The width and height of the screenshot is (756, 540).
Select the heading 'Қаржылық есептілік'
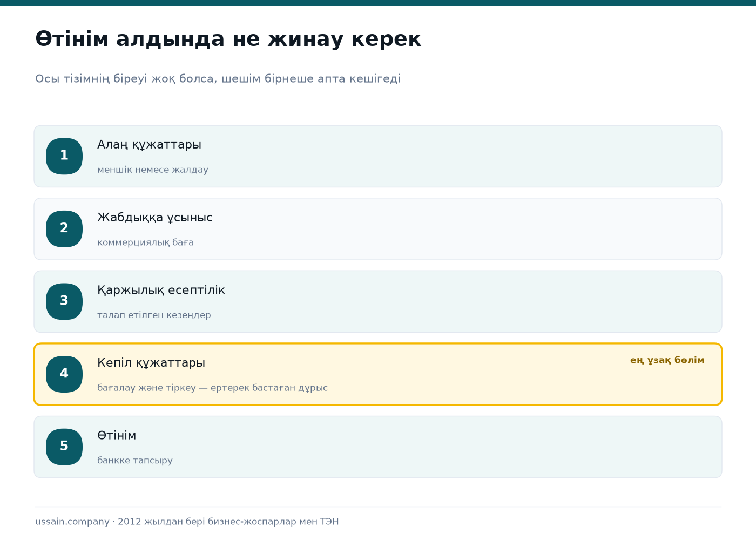[x=161, y=290]
